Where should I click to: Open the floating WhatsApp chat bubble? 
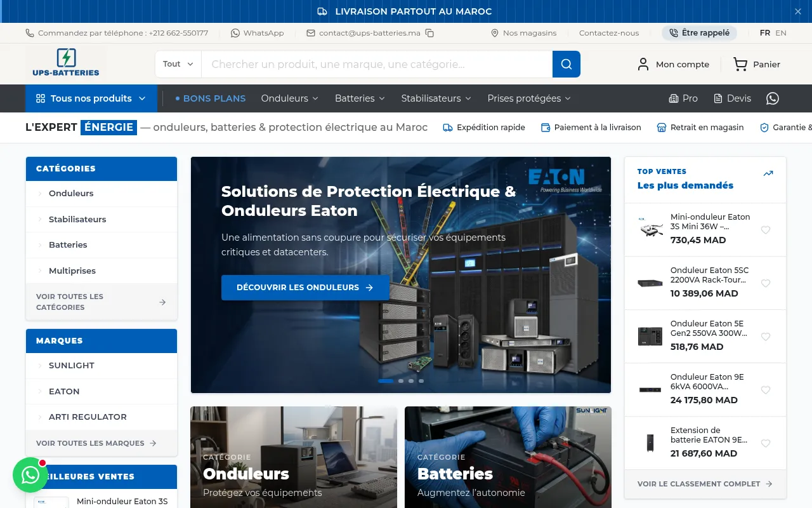point(30,475)
